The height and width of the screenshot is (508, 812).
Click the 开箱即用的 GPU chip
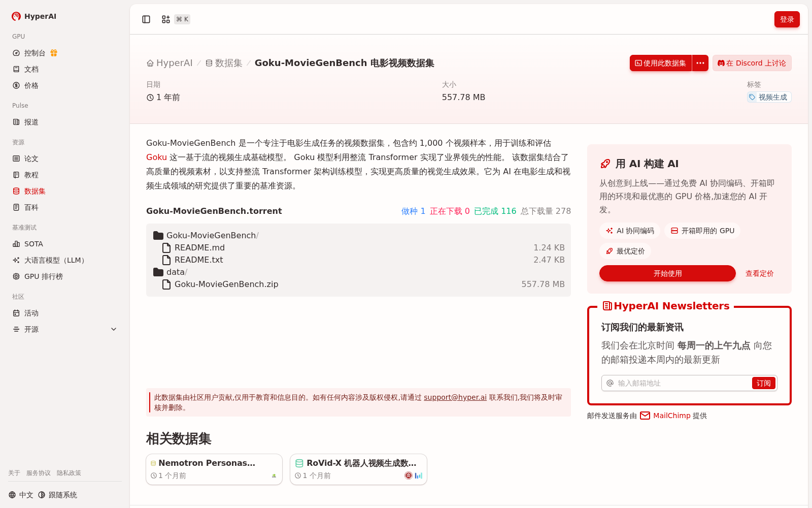click(x=702, y=231)
